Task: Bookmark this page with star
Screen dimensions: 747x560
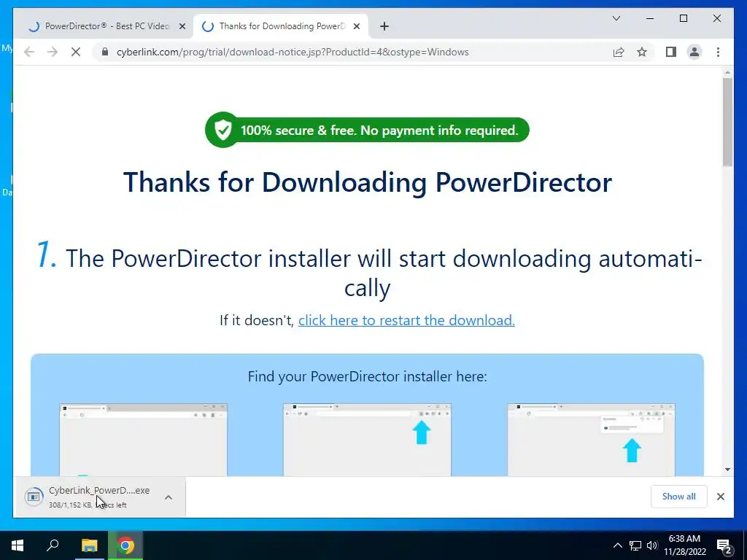Action: tap(642, 52)
